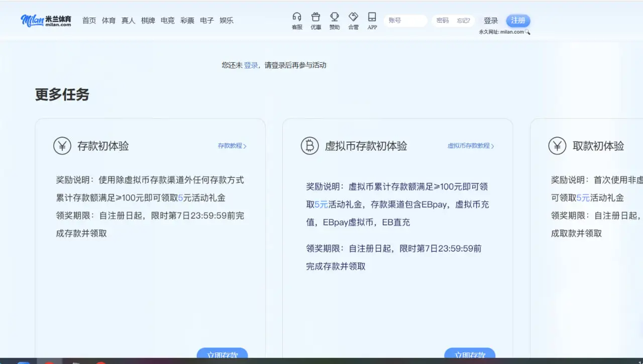Open the 电竞 navigation item
The width and height of the screenshot is (643, 364).
167,21
